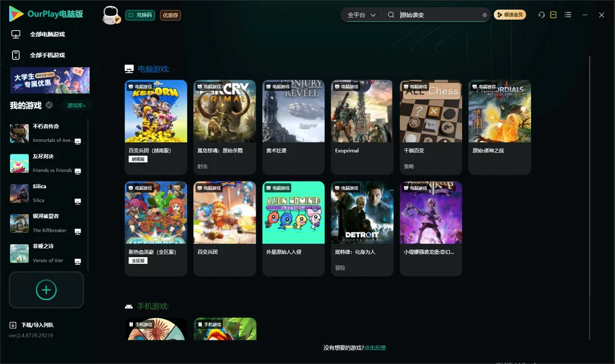Open the Conjury Revell 奥术狂袭 card
Screen dimensions: 615x364
(x=293, y=127)
